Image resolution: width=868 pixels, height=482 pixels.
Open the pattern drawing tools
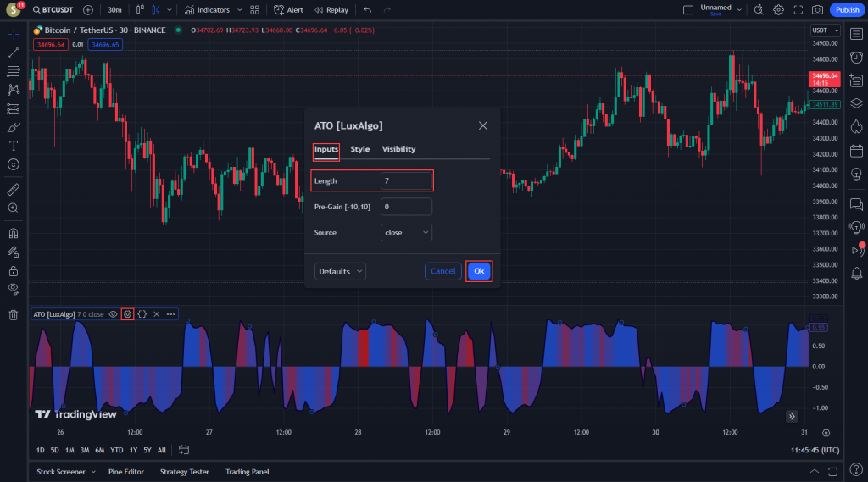pos(14,90)
